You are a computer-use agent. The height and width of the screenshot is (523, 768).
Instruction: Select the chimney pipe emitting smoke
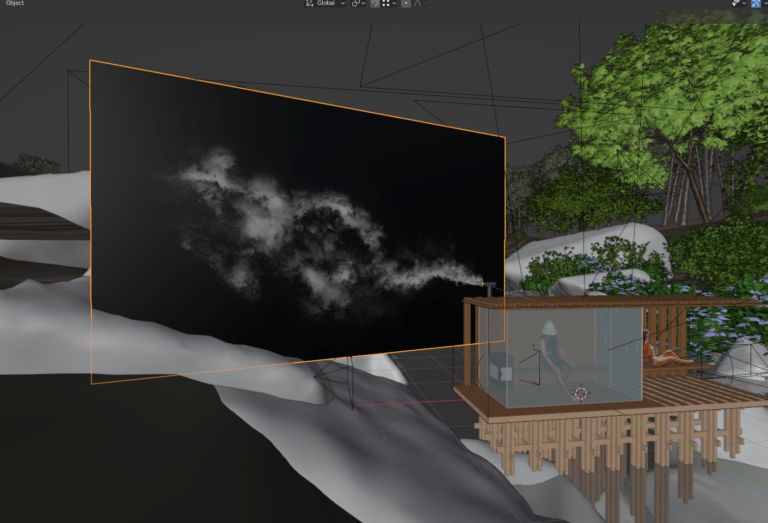pyautogui.click(x=491, y=287)
